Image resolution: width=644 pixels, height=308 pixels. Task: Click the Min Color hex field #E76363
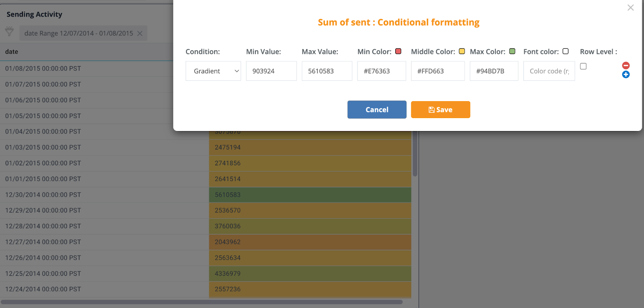click(x=381, y=71)
